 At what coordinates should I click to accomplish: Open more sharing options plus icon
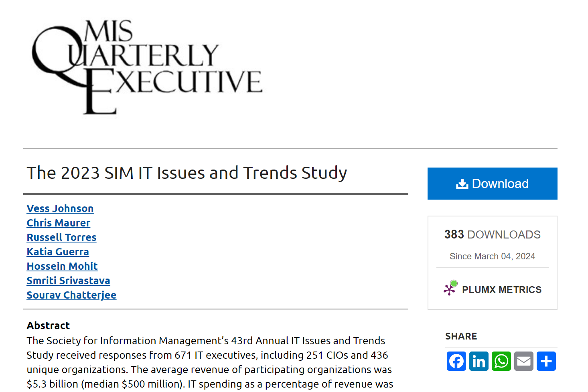(546, 361)
